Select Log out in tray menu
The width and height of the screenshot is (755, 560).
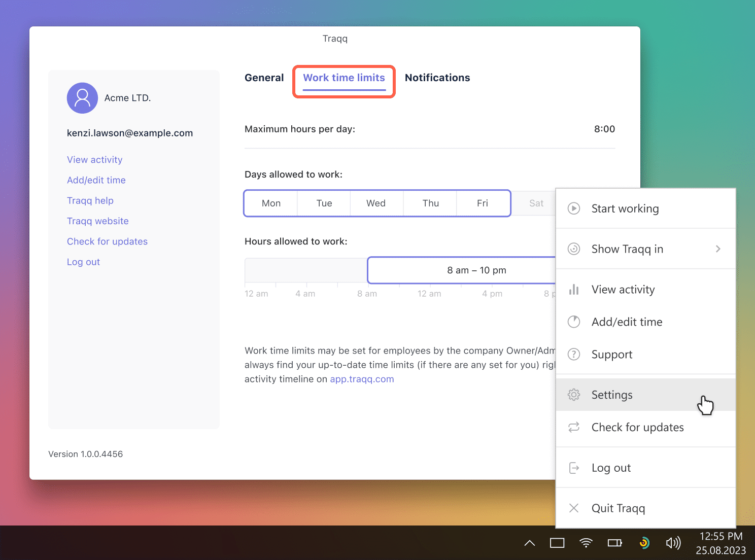[x=646, y=468]
